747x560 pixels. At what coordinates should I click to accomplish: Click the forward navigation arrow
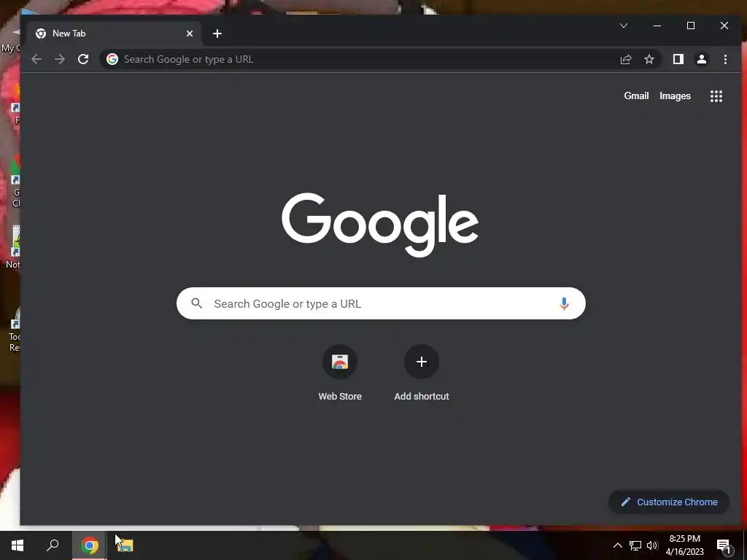coord(60,59)
